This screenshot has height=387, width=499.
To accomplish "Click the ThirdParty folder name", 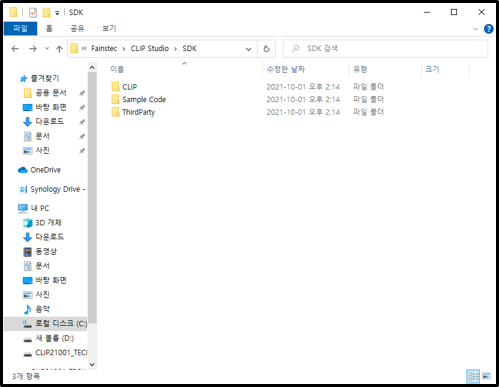I will [x=139, y=112].
